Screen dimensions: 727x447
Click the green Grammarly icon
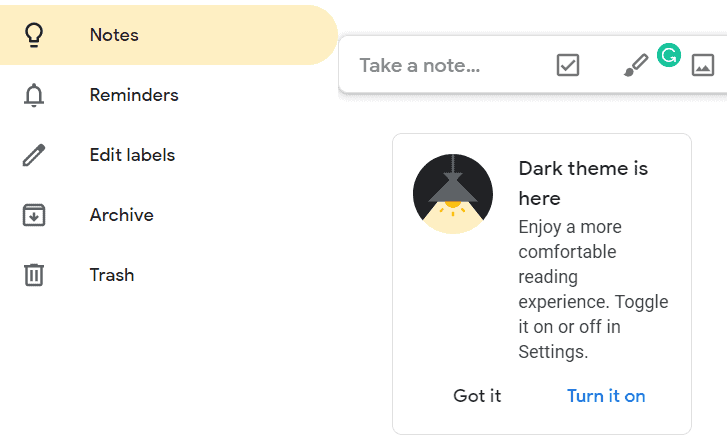tap(669, 55)
